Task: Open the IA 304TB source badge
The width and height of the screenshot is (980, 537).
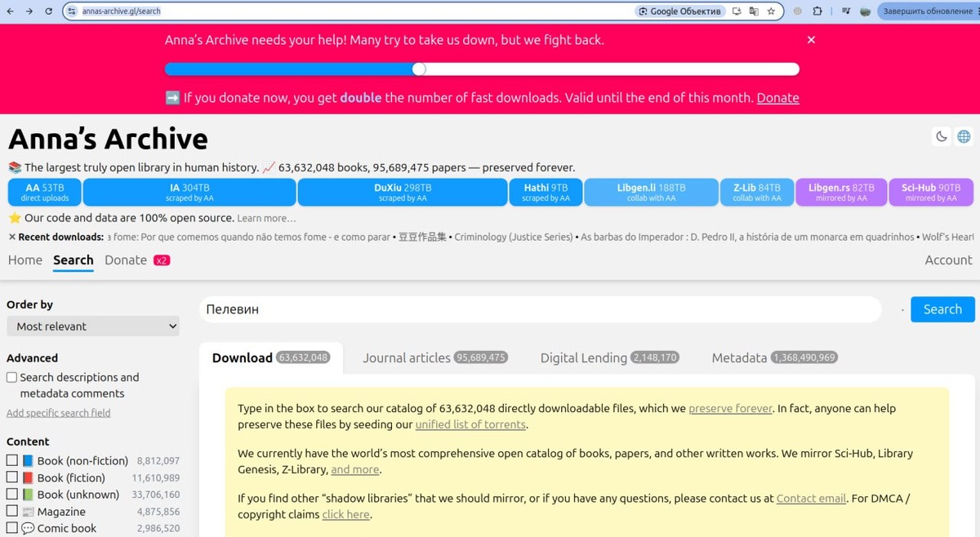Action: pos(189,193)
